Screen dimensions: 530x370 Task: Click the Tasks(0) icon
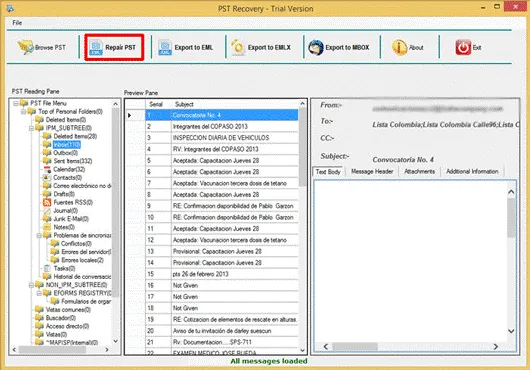pos(47,269)
